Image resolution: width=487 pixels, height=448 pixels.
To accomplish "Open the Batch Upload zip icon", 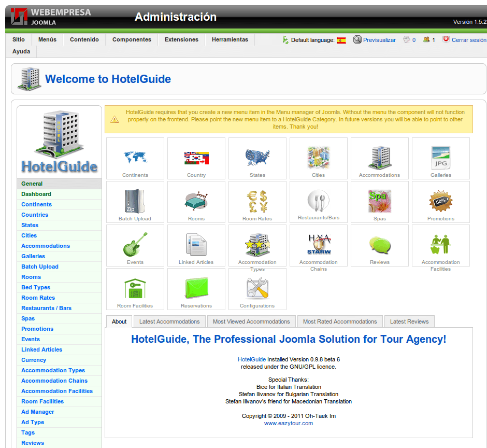I will (135, 201).
